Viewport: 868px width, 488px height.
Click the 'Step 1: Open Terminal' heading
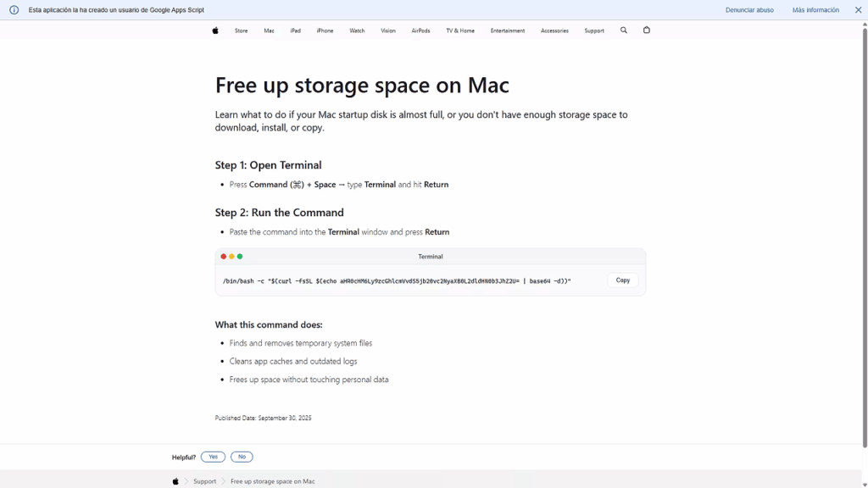tap(269, 165)
